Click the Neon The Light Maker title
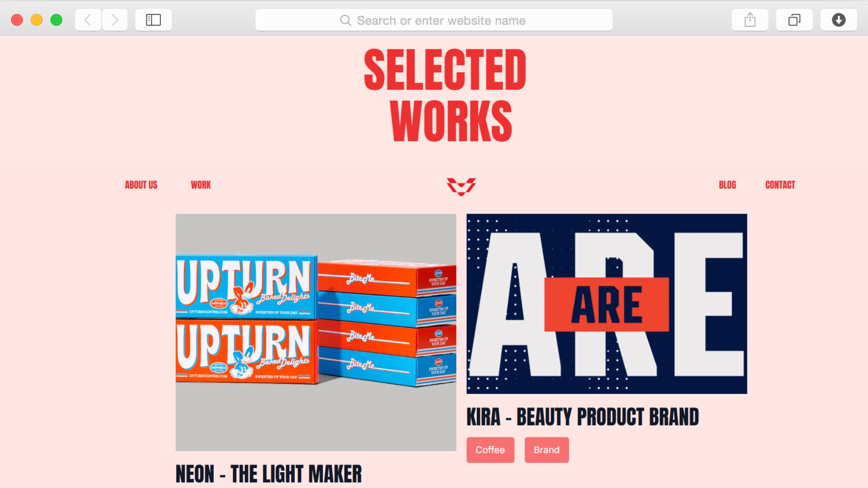 click(x=269, y=474)
